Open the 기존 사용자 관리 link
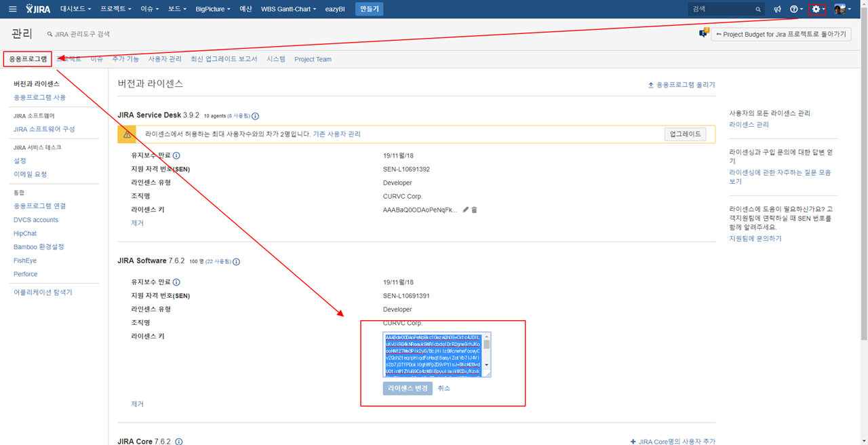868x445 pixels. pos(336,134)
